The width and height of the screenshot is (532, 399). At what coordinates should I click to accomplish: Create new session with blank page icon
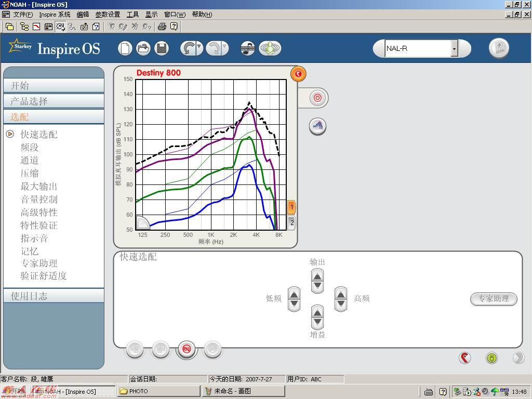125,48
